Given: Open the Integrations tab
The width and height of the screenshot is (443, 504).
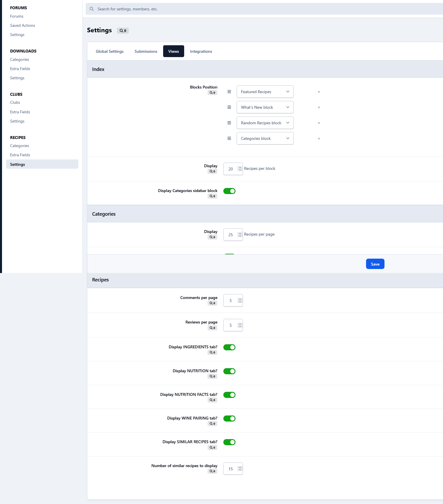Looking at the screenshot, I should pos(201,51).
